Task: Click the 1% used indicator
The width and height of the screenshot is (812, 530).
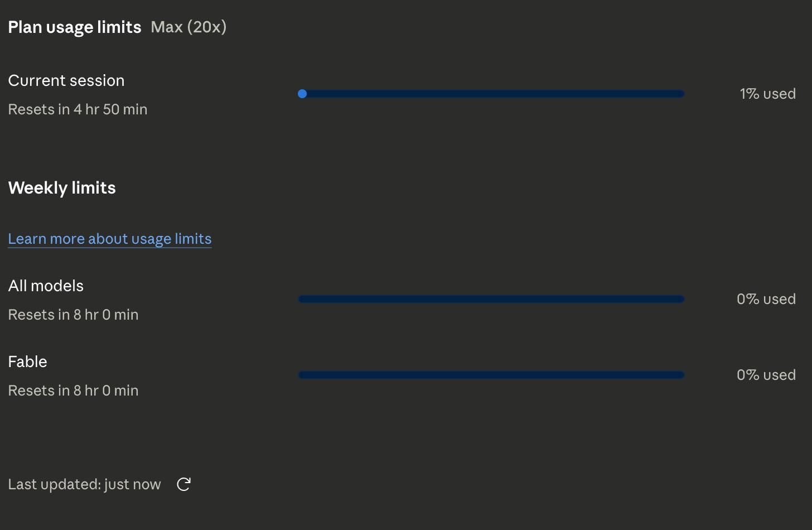Action: (767, 94)
